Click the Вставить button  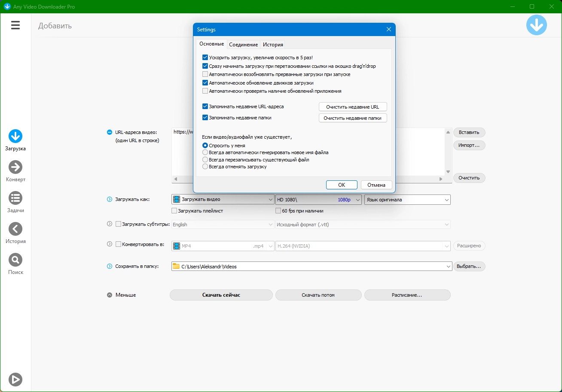[x=469, y=132]
